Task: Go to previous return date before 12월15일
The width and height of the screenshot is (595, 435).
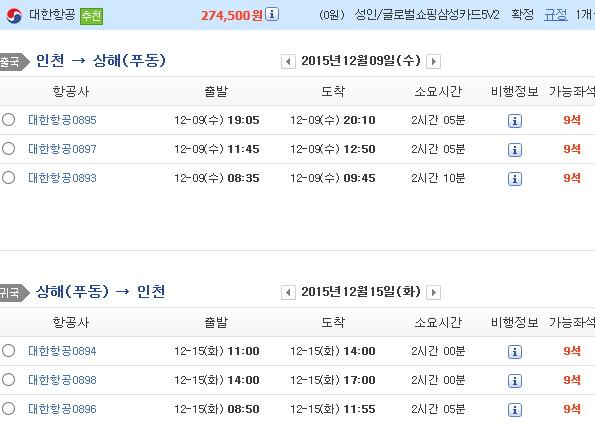Action: pos(288,292)
